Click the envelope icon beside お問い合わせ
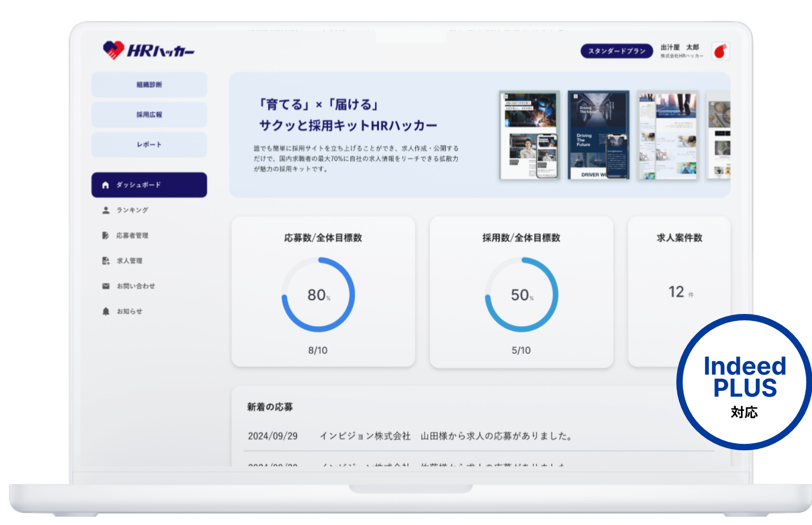 (105, 286)
